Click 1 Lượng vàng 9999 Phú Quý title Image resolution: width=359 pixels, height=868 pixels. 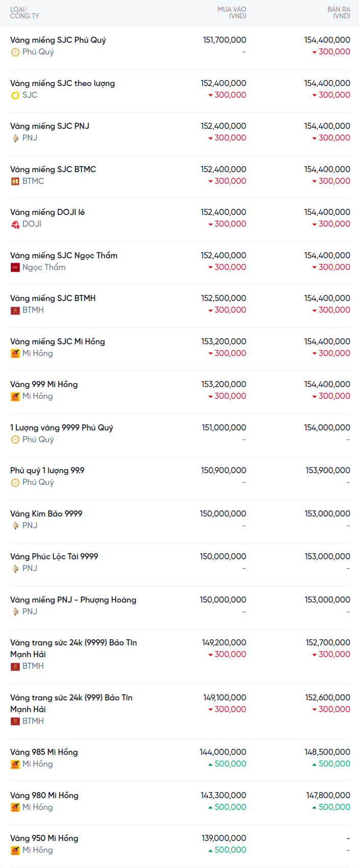tap(62, 428)
